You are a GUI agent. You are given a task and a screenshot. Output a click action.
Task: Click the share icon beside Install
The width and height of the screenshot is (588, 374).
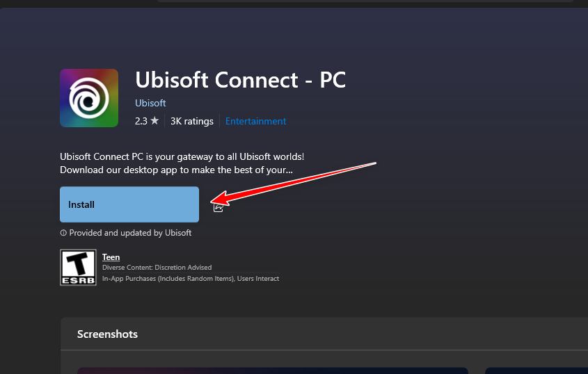(218, 206)
